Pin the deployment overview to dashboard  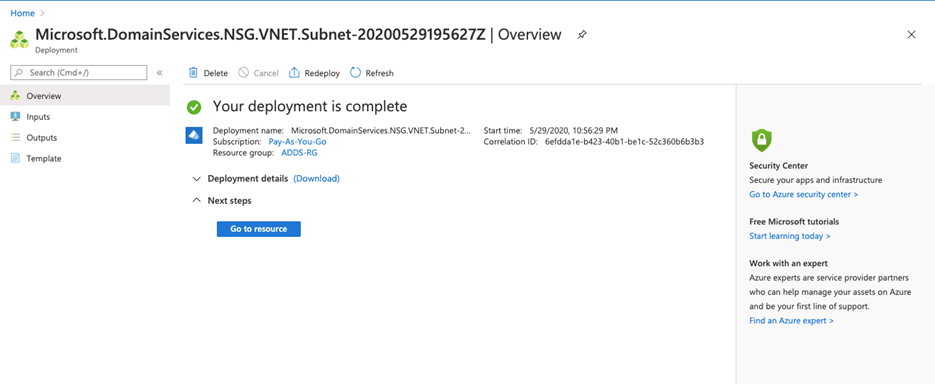pyautogui.click(x=582, y=35)
